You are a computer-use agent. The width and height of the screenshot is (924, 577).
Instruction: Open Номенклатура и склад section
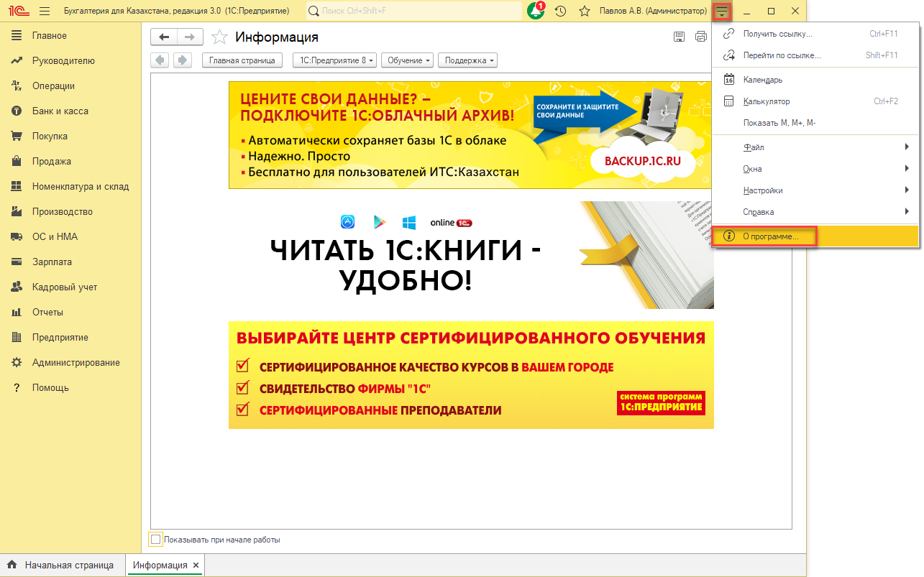(x=70, y=187)
